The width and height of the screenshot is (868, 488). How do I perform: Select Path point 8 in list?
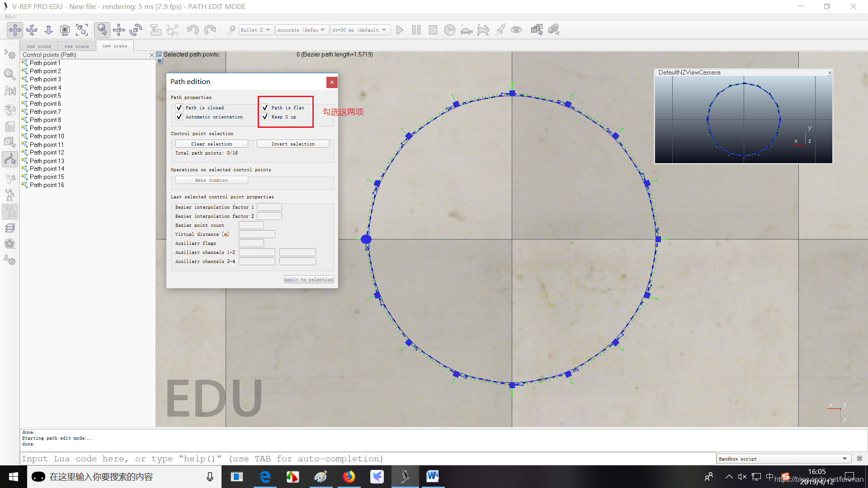[x=45, y=120]
